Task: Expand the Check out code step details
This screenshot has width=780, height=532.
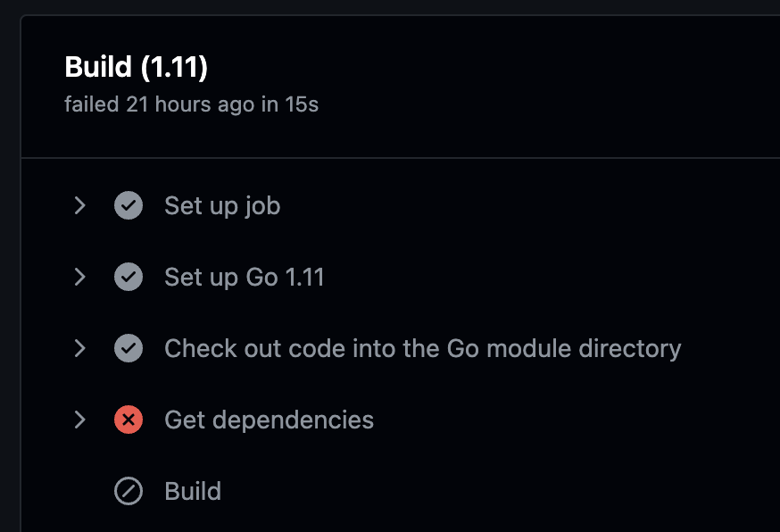Action: tap(79, 348)
